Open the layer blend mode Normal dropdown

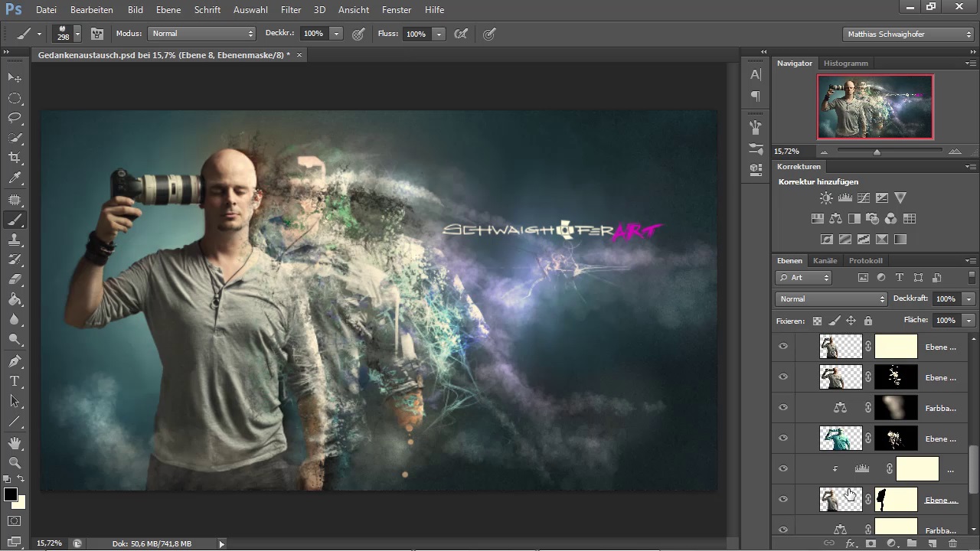[831, 299]
